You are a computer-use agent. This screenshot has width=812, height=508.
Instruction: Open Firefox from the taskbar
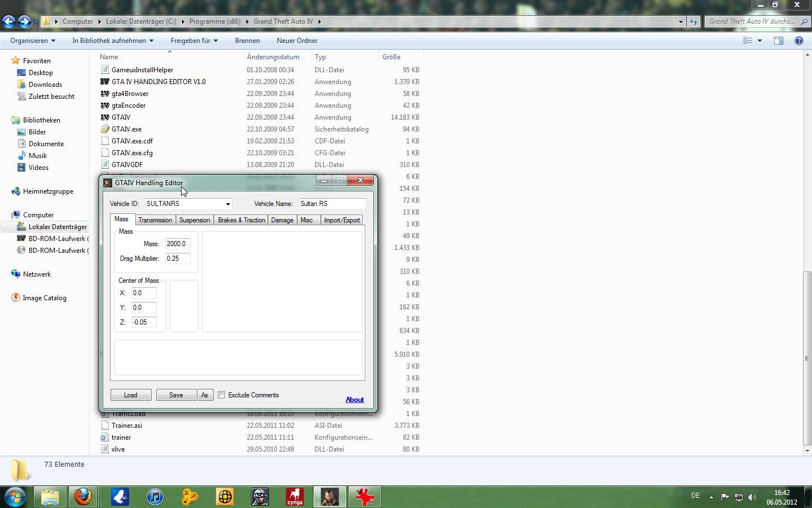[x=83, y=497]
